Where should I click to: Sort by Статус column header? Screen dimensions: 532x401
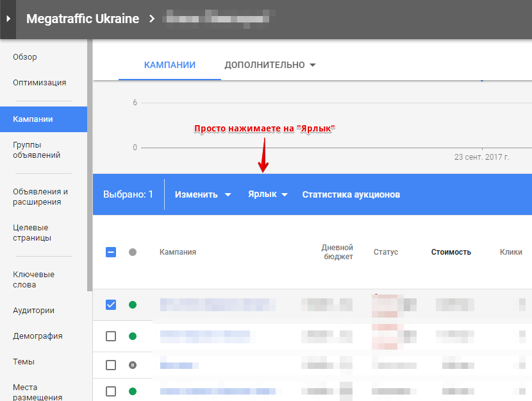click(386, 252)
